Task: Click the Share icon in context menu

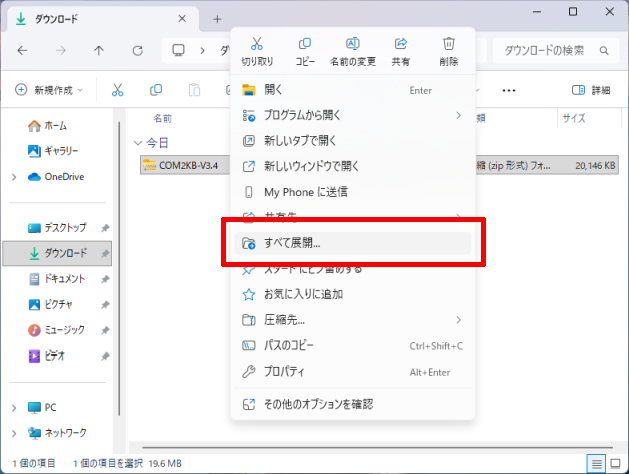Action: pyautogui.click(x=401, y=49)
